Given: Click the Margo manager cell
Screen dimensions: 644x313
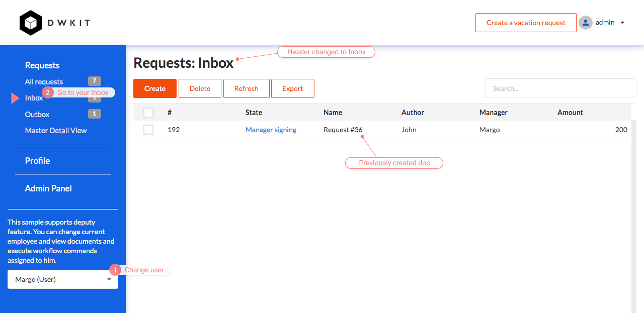Looking at the screenshot, I should 490,130.
